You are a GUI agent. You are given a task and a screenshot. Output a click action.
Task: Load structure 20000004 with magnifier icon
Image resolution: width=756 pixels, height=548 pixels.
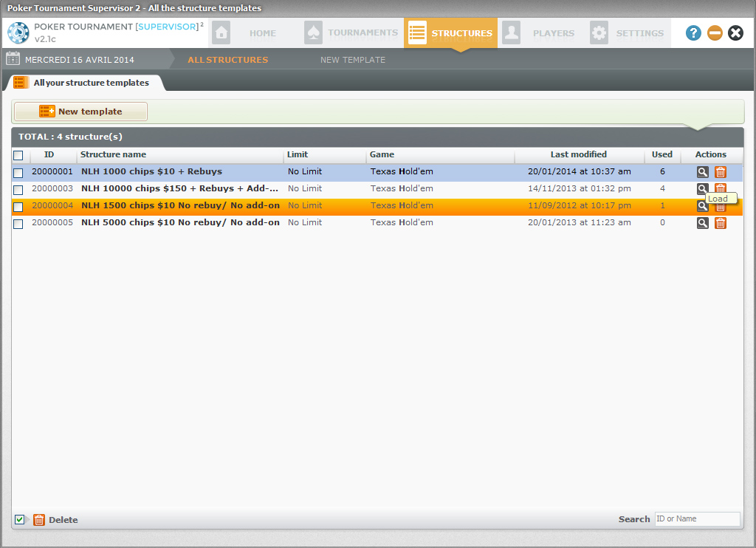(702, 206)
